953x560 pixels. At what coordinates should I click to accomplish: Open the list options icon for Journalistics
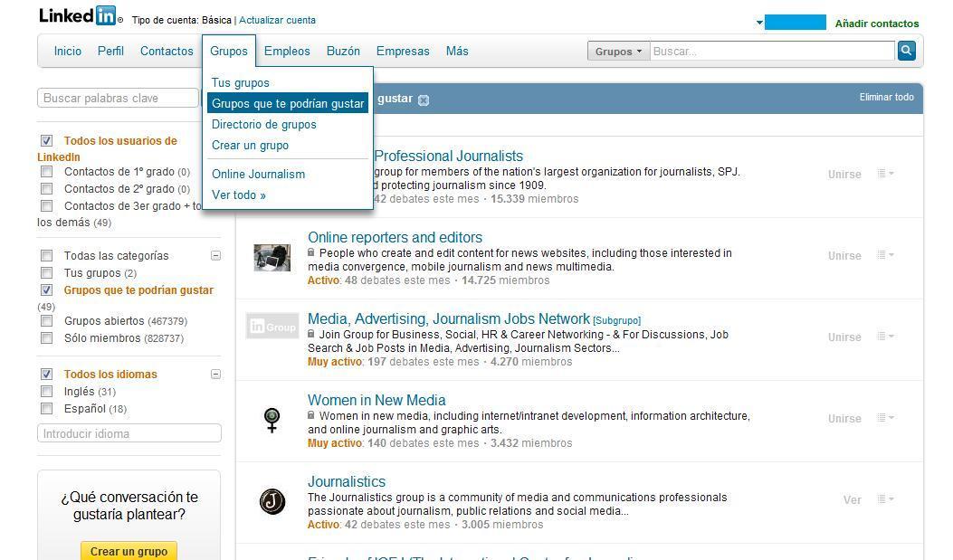point(884,499)
